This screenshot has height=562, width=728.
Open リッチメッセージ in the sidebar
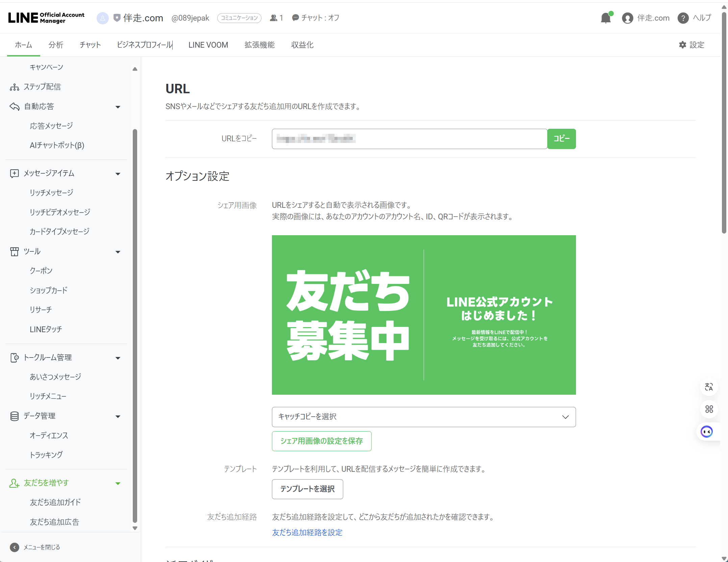[51, 193]
